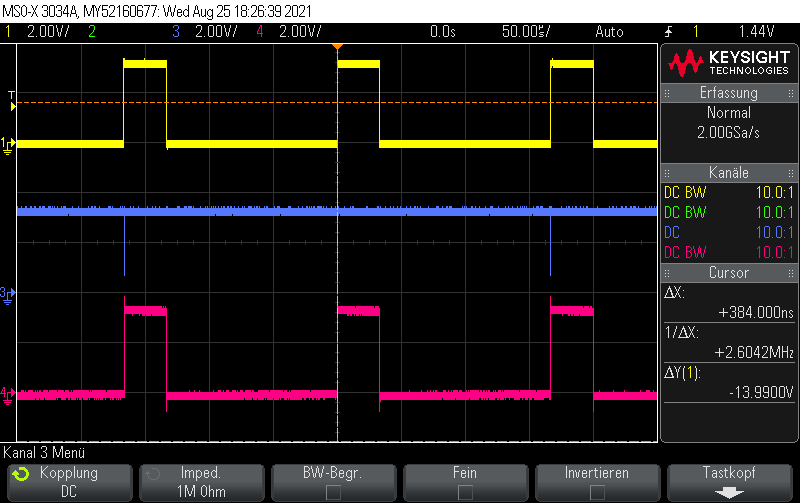Click the 50.00 ns/ timebase readout
Viewport: 800px width, 503px height.
(x=526, y=32)
